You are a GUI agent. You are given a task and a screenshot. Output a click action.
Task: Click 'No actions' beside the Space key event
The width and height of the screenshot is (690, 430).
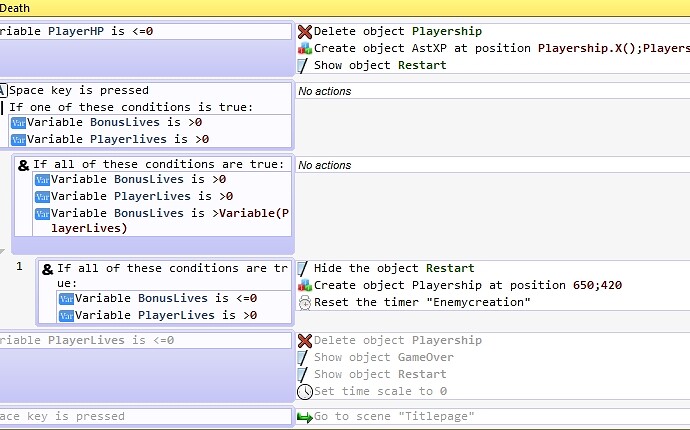(x=325, y=91)
